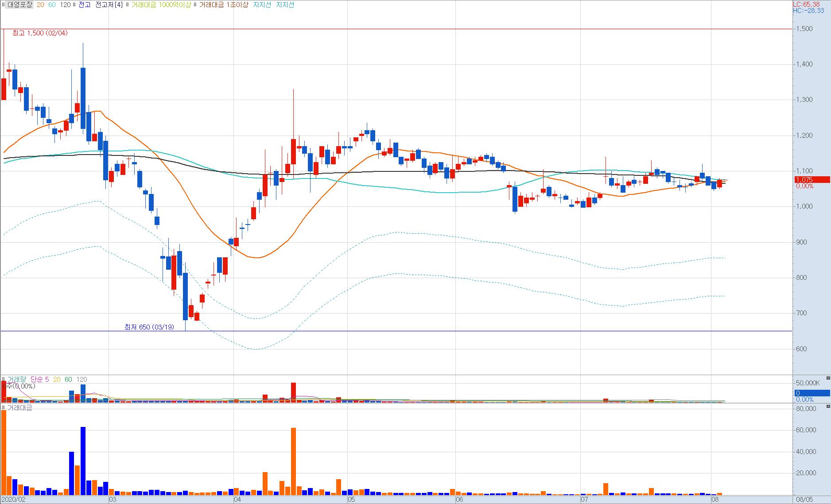Click the small square icon before 전고

(75, 5)
